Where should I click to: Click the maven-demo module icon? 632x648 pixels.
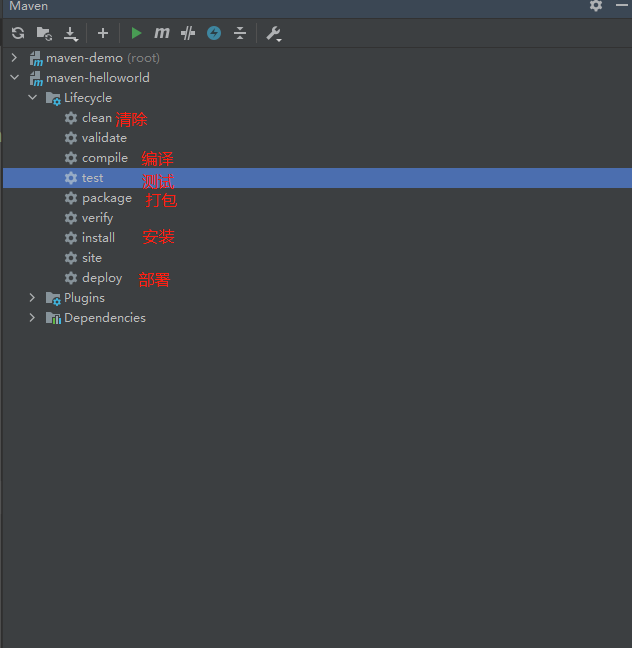click(36, 58)
